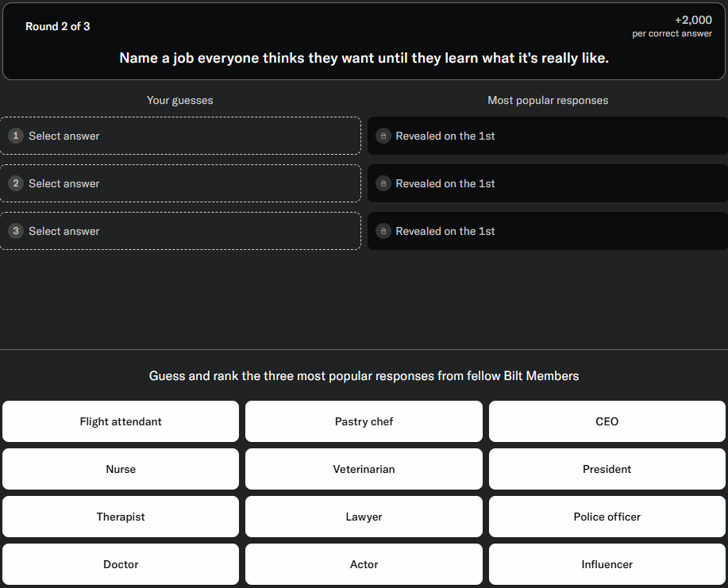Click the number 1 badge in guesses
The height and width of the screenshot is (588, 728).
click(15, 136)
